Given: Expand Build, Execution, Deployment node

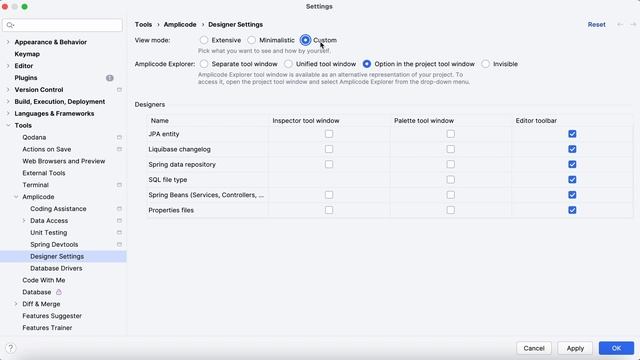Looking at the screenshot, I should click(x=8, y=102).
